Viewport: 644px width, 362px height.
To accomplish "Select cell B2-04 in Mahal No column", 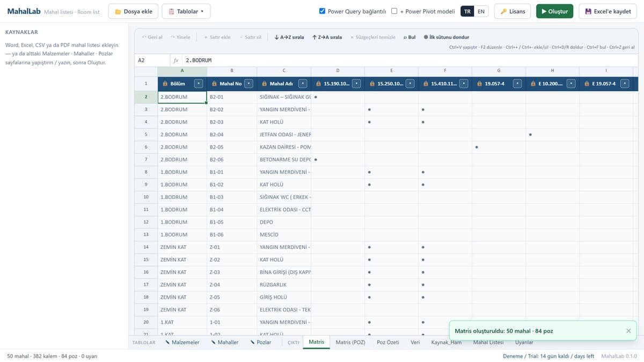I will (232, 134).
